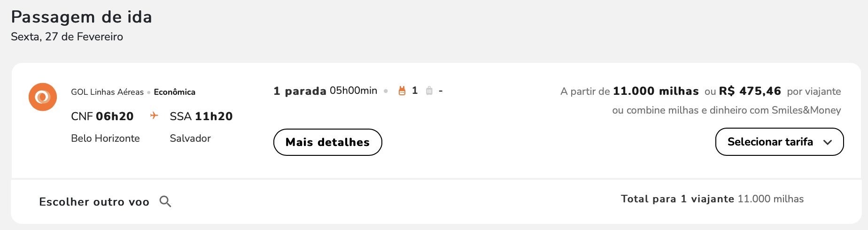Click the magnifier icon beside Escolher outro voo
The image size is (868, 230).
(165, 201)
